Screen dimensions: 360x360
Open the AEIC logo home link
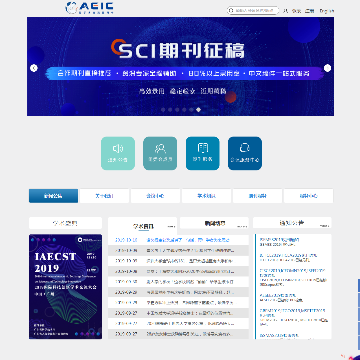click(89, 8)
